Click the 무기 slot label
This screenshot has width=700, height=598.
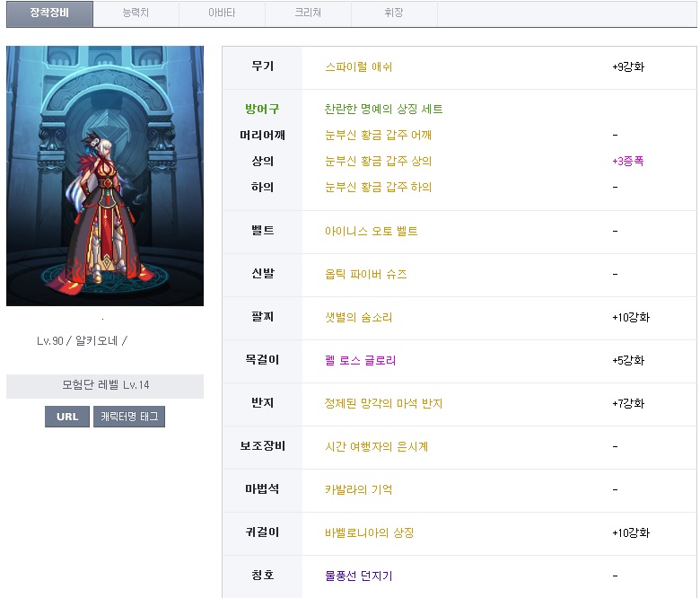click(x=262, y=66)
